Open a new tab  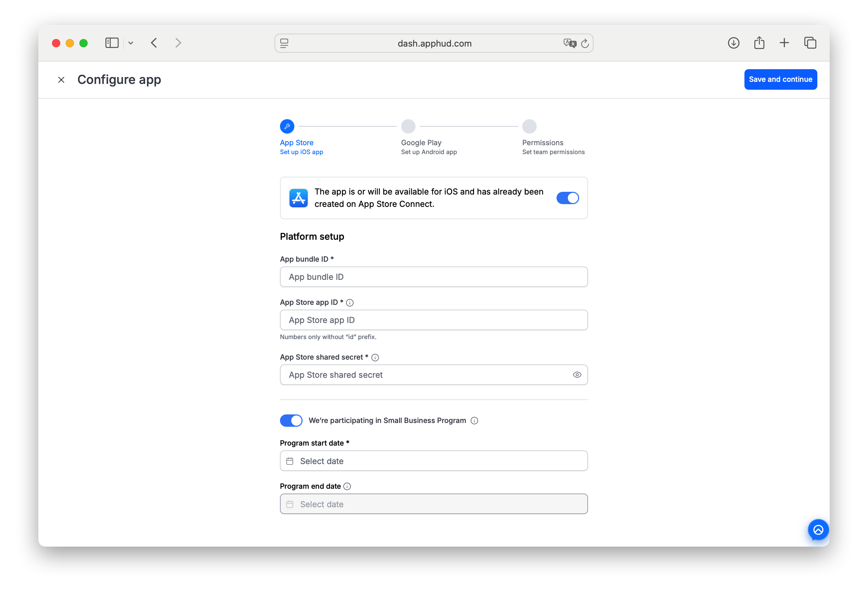point(784,43)
